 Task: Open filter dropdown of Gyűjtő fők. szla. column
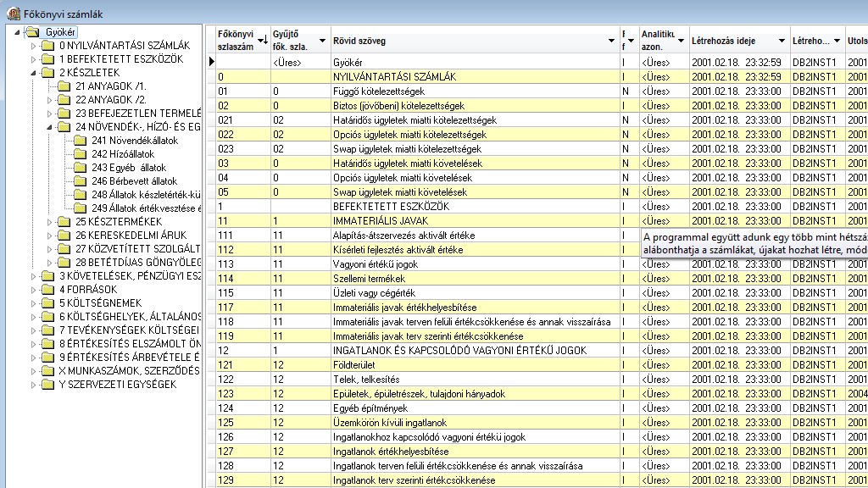[x=322, y=41]
